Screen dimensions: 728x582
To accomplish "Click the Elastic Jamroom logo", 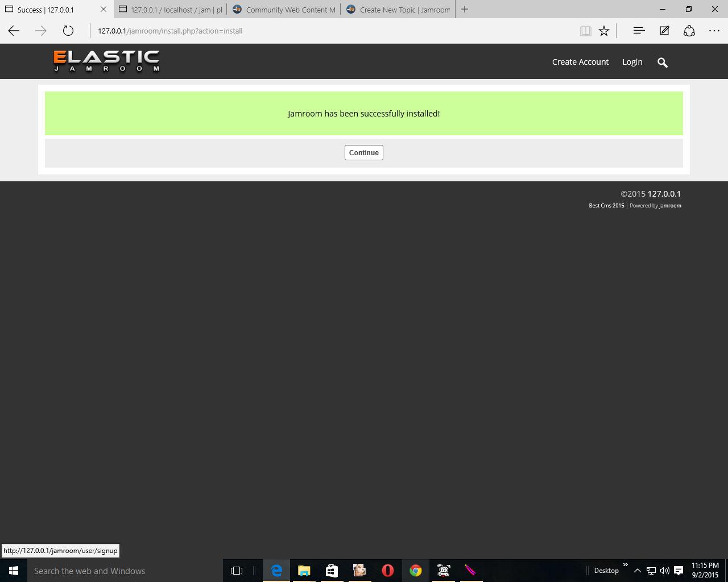I will click(106, 61).
